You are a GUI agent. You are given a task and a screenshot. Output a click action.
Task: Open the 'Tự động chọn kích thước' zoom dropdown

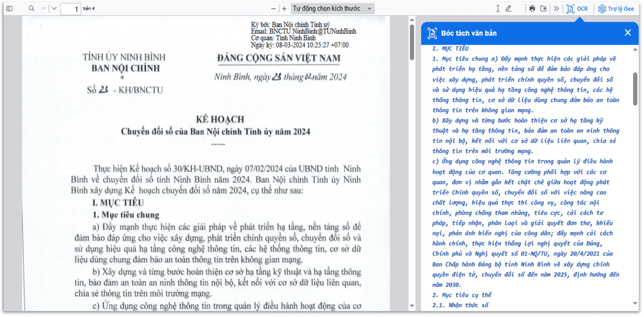(332, 8)
